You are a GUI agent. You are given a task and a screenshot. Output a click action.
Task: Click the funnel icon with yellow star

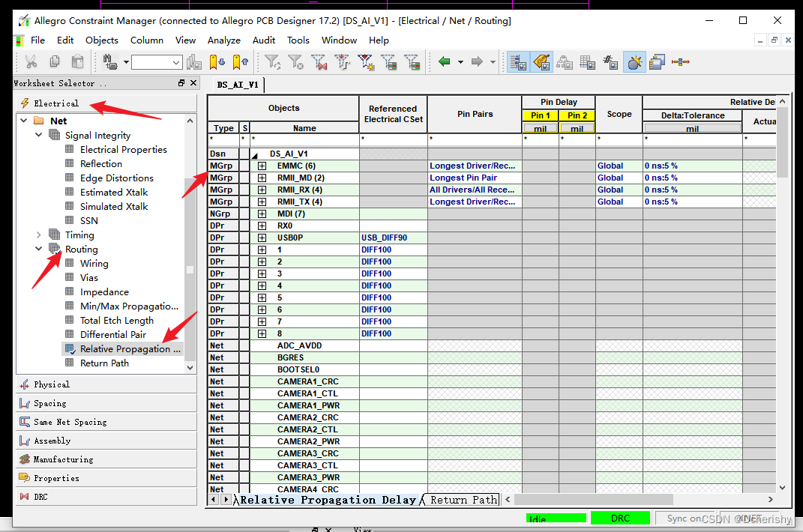point(366,62)
